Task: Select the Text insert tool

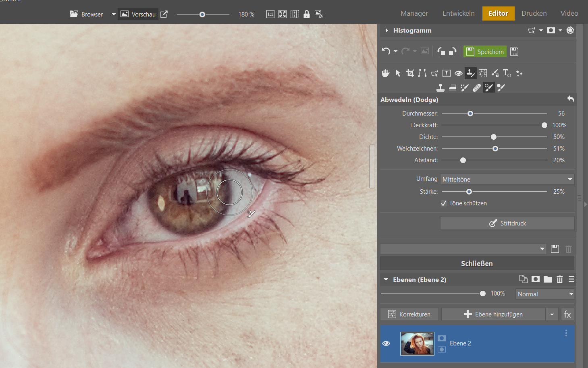Action: click(507, 73)
